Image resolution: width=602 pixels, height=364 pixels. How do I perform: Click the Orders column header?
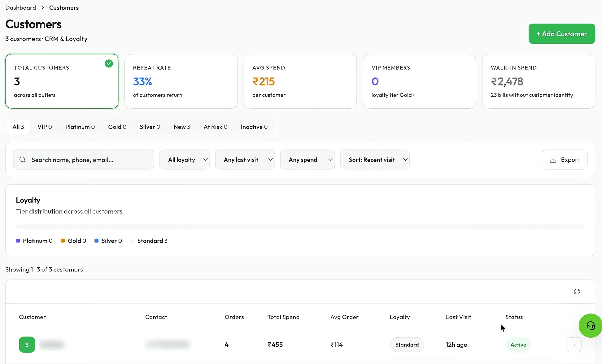pyautogui.click(x=234, y=317)
